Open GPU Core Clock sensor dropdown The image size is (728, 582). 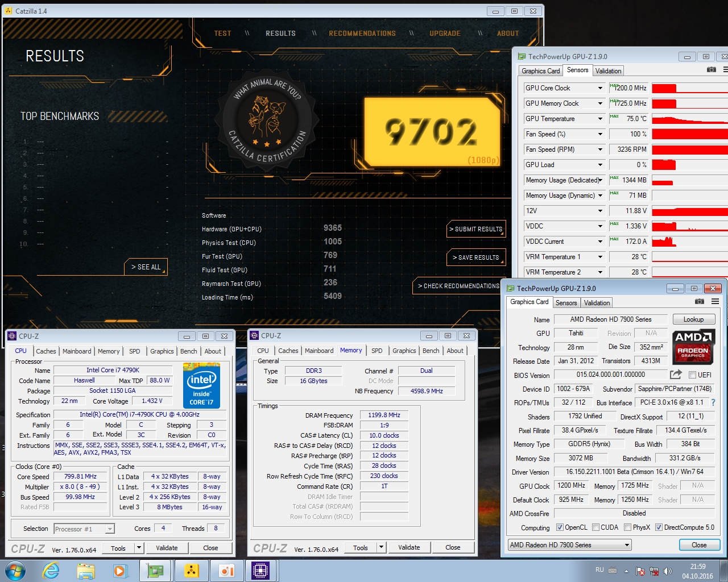600,88
